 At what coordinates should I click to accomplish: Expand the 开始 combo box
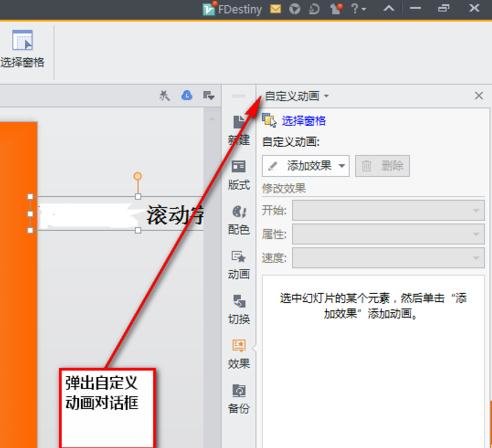pyautogui.click(x=388, y=210)
